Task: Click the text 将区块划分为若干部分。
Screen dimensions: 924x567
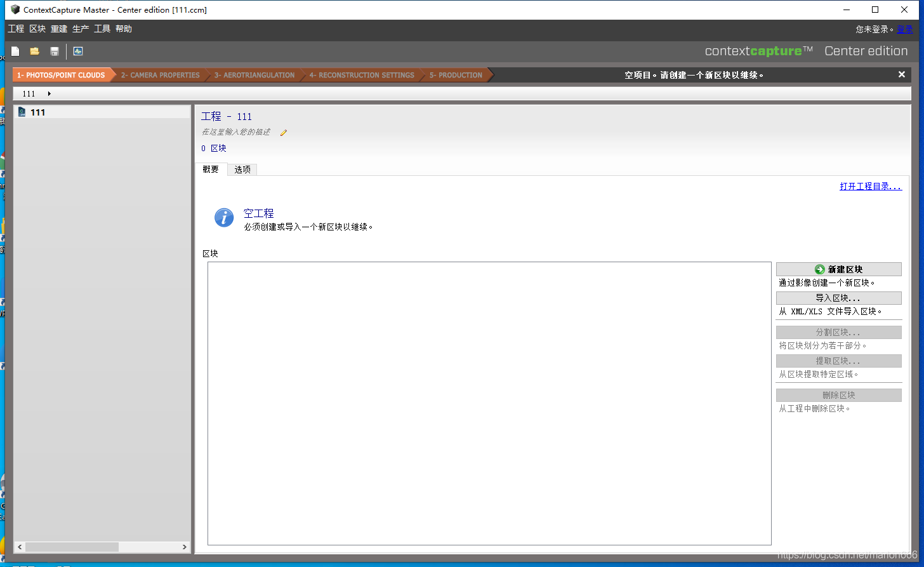Action: (823, 345)
